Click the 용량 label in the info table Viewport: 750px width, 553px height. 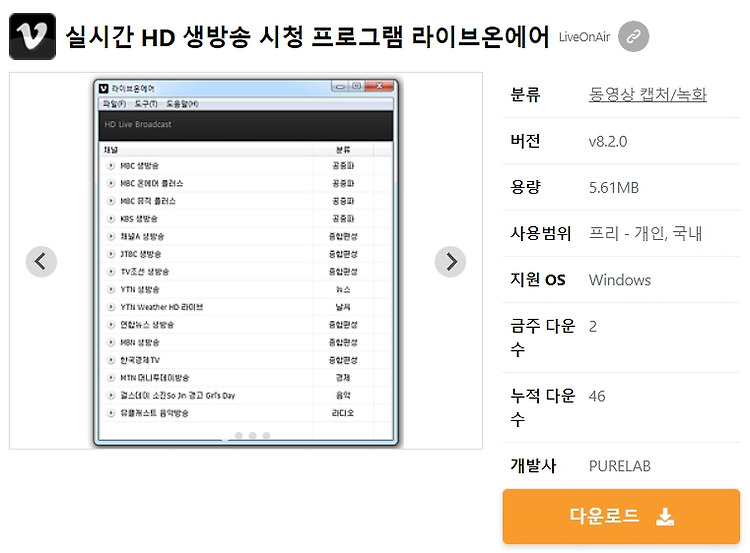tap(525, 187)
